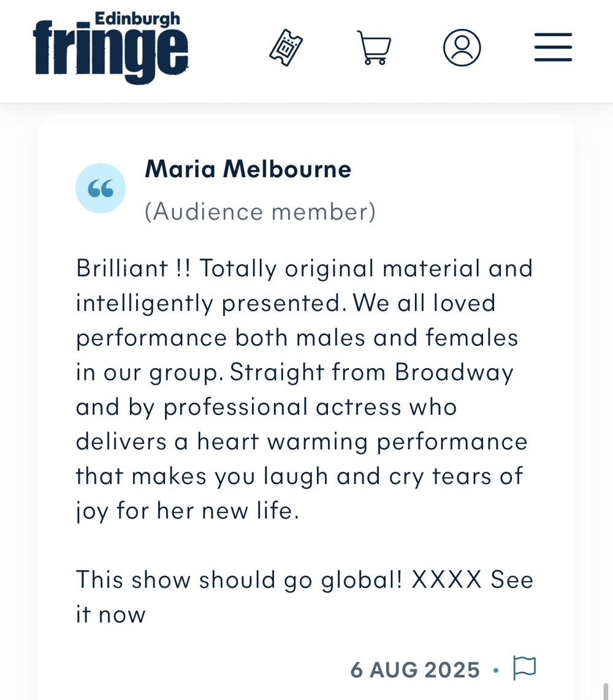Click the "This show should go global!" sentence
The height and width of the screenshot is (700, 613).
239,580
